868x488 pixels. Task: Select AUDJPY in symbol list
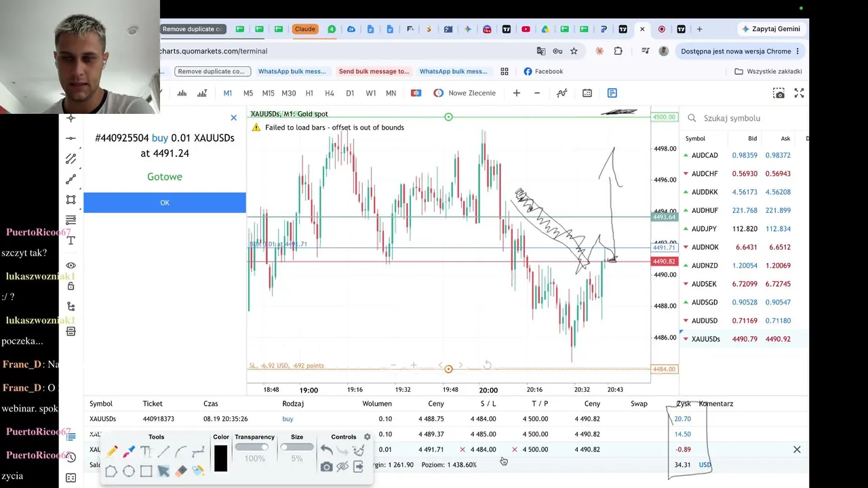[x=746, y=228]
